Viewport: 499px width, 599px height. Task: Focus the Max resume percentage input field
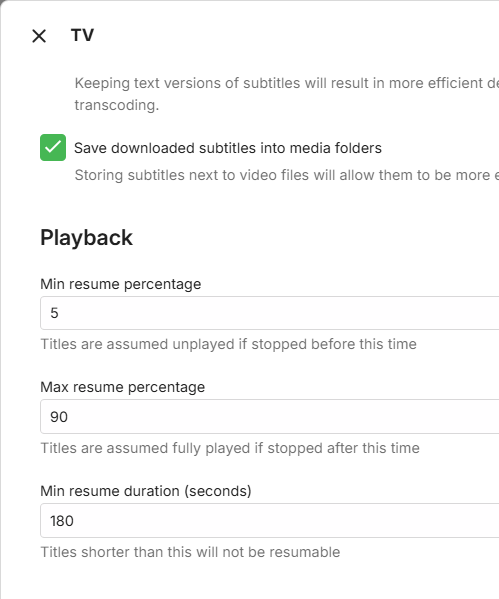(270, 416)
